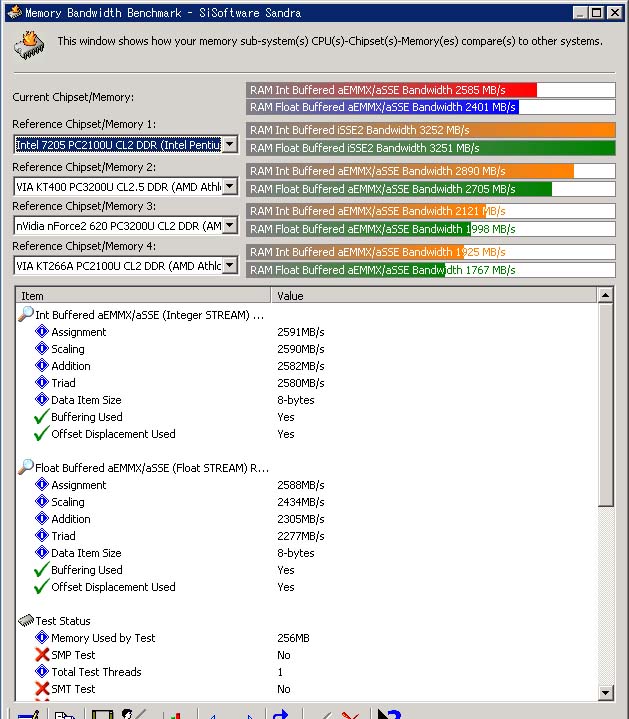Select the Intel 7205 PC2100U reference text field
The width and height of the screenshot is (629, 719).
(117, 145)
